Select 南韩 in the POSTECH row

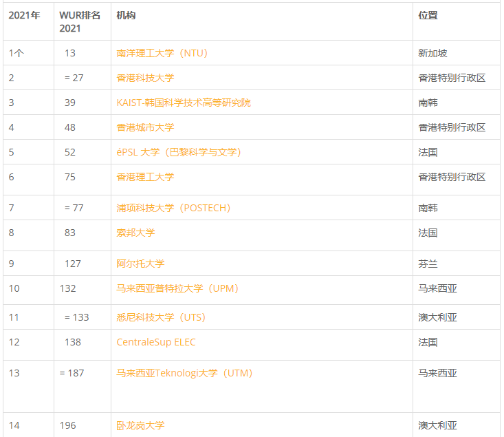pos(428,208)
